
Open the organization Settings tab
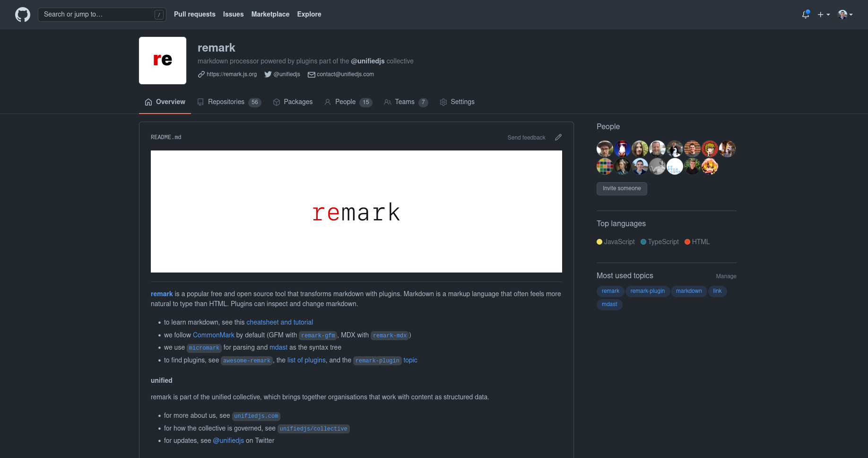point(457,102)
